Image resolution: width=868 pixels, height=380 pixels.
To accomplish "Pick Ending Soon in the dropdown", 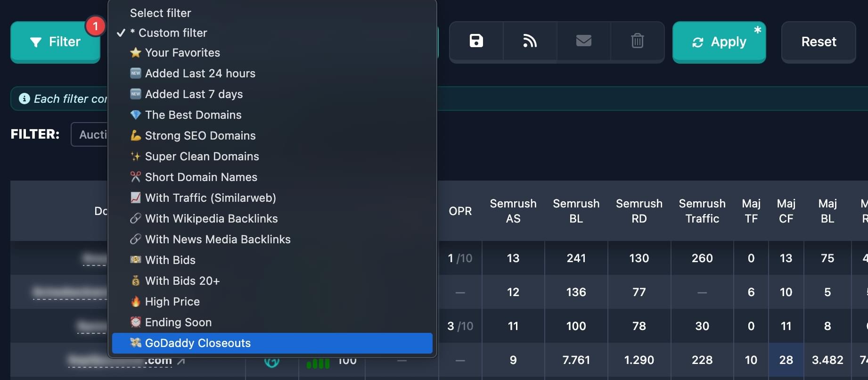I will (178, 322).
